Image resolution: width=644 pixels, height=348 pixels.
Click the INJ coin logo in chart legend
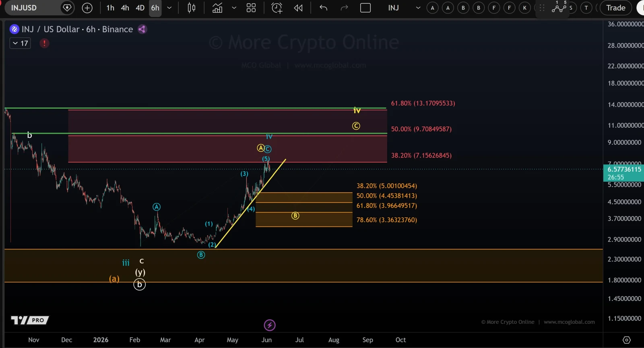[x=14, y=29]
